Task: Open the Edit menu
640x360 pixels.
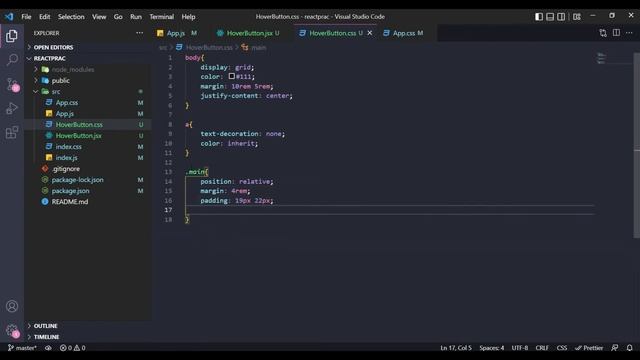Action: (44, 17)
